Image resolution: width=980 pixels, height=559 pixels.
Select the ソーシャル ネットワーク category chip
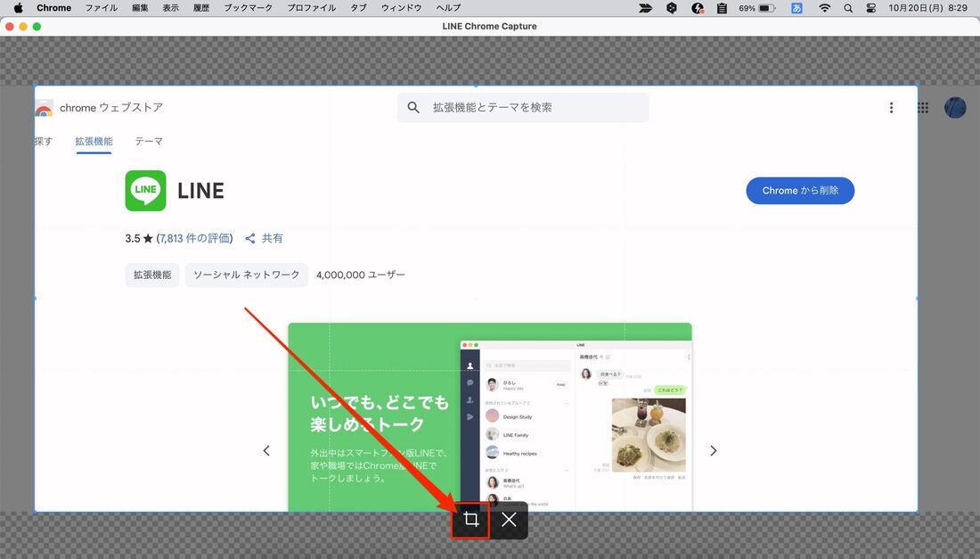point(247,275)
